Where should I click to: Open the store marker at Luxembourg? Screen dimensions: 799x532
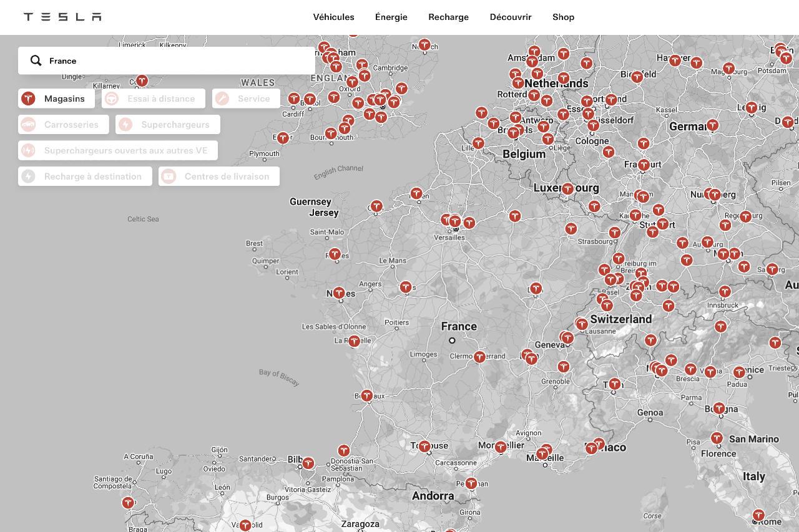point(567,188)
